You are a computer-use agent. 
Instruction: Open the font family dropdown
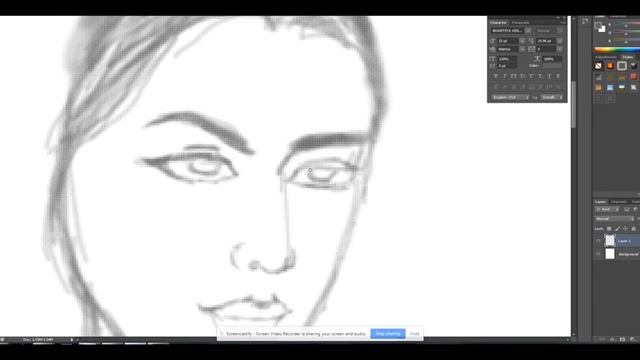pos(528,31)
